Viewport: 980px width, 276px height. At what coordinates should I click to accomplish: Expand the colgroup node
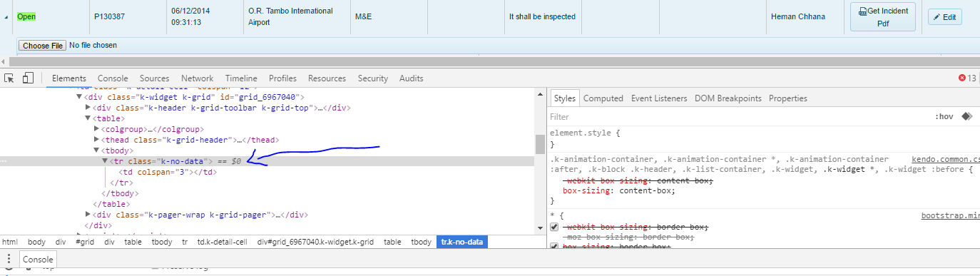97,129
